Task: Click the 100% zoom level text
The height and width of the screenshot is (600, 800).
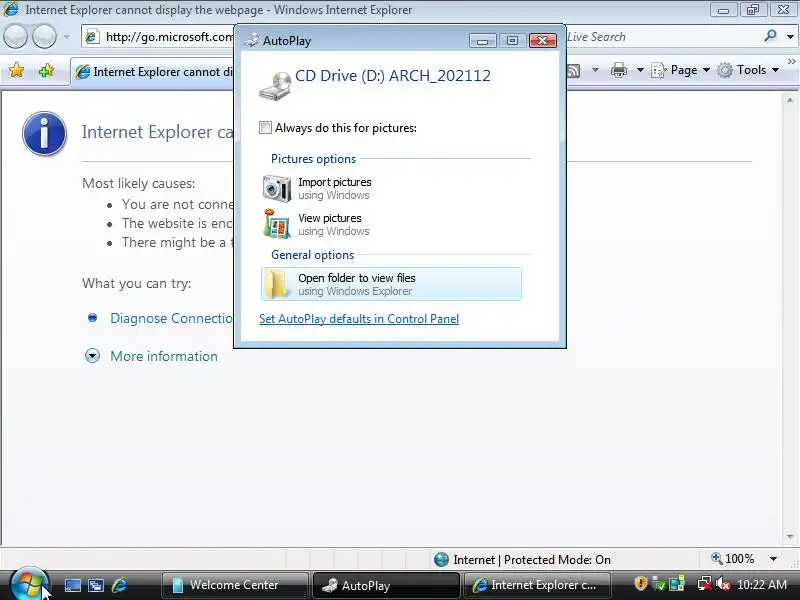Action: coord(739,559)
